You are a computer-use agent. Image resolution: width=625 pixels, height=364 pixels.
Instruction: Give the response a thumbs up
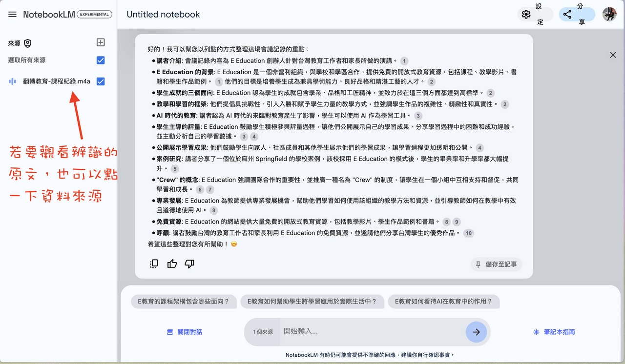[172, 264]
